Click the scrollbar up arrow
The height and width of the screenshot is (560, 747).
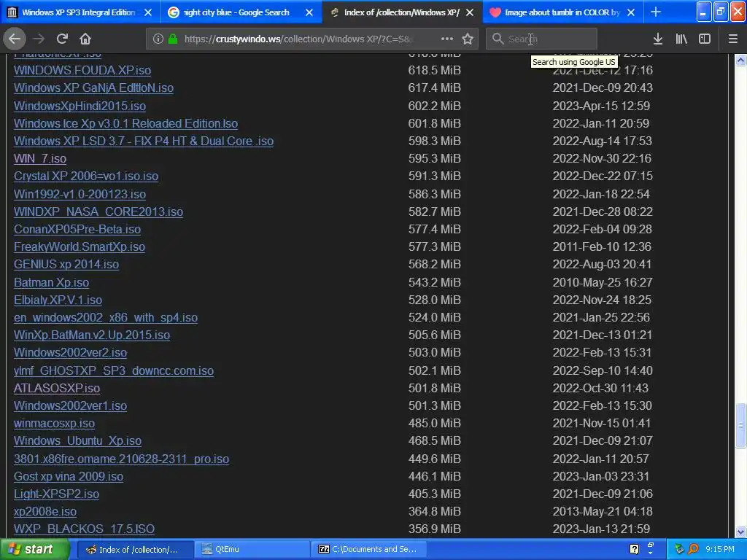coord(740,60)
